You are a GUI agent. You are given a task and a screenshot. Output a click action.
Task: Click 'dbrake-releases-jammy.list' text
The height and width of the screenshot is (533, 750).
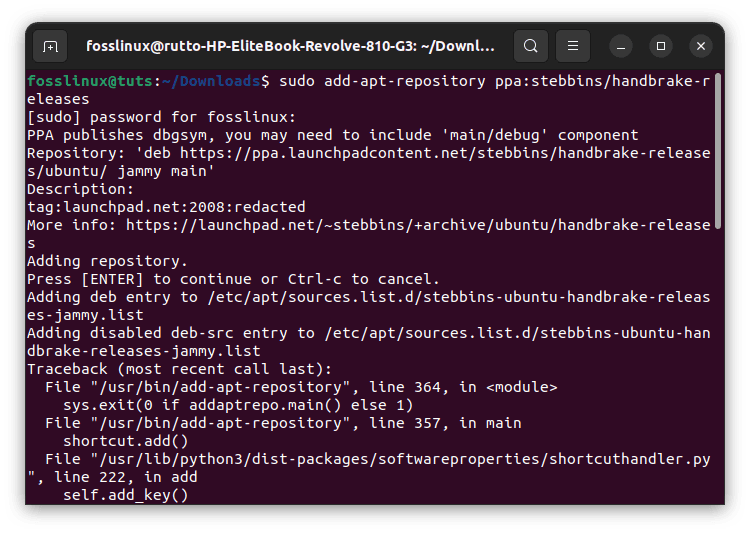pos(143,351)
